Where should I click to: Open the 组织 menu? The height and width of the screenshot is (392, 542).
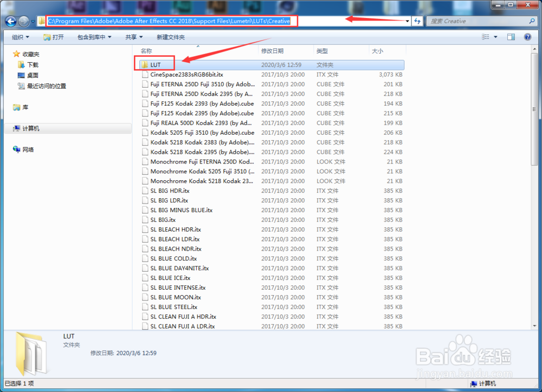pyautogui.click(x=21, y=37)
